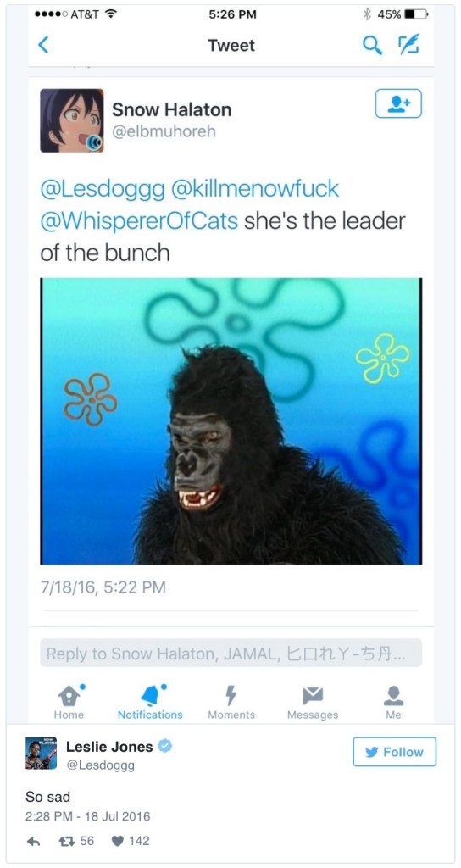461x868 pixels.
Task: Open the @killmenowfuck mention link
Action: pos(255,190)
